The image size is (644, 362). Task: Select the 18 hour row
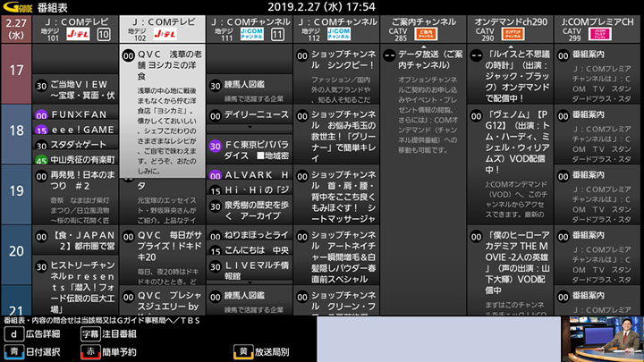click(16, 134)
